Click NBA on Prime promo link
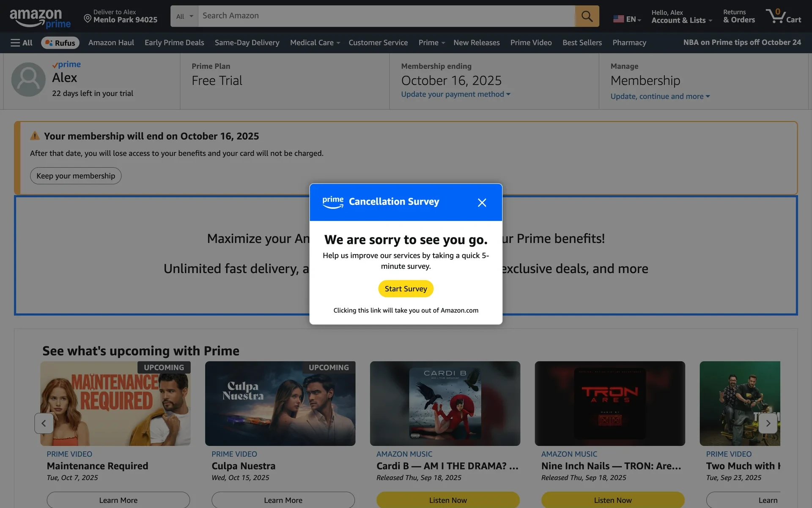 click(742, 42)
